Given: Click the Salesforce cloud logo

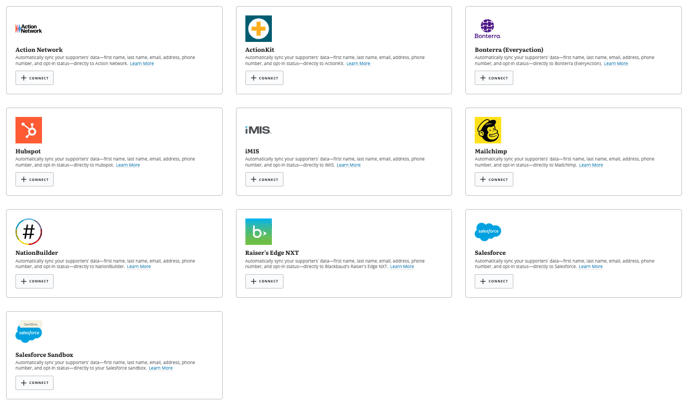Looking at the screenshot, I should pos(488,231).
